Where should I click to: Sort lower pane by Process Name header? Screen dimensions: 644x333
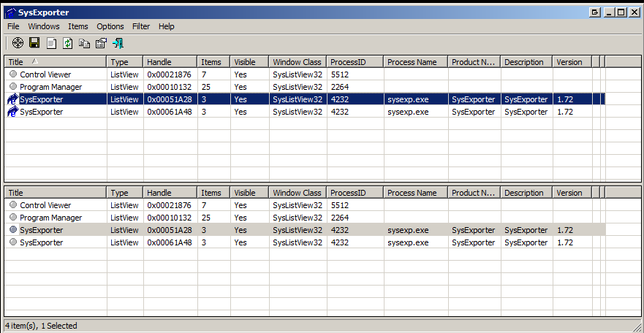pyautogui.click(x=416, y=192)
